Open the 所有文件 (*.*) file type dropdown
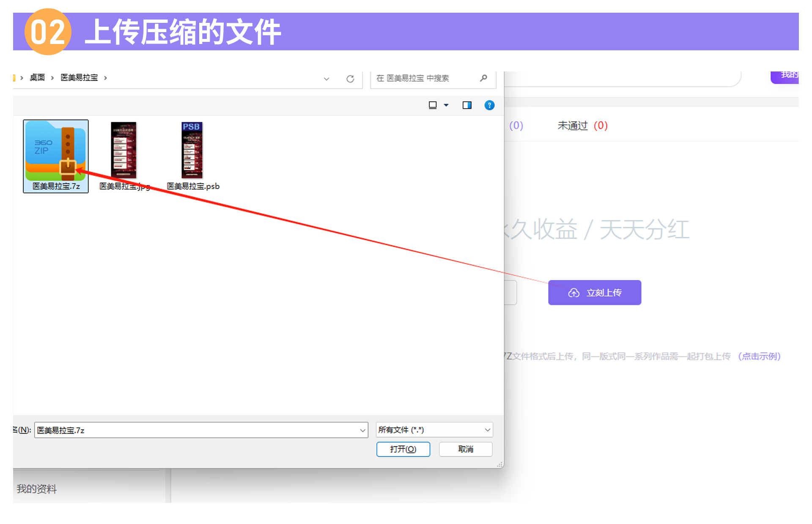The height and width of the screenshot is (524, 812). click(434, 430)
